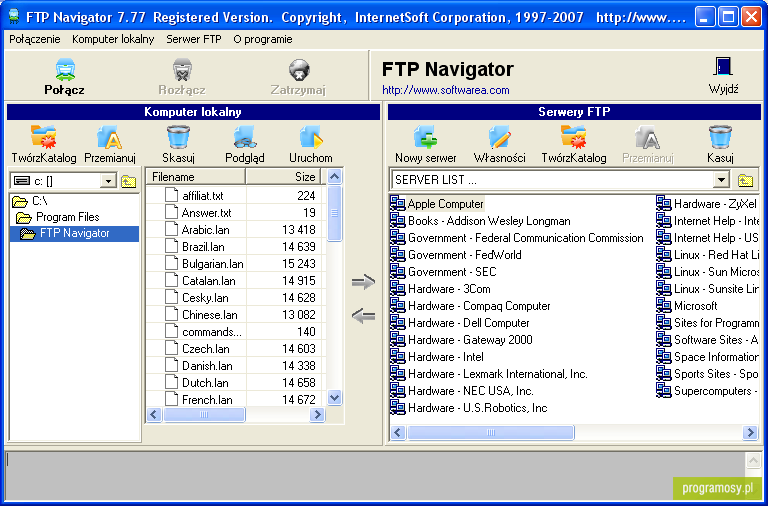Click file list horizontal scroll right arrow
Image resolution: width=768 pixels, height=506 pixels.
tap(317, 415)
